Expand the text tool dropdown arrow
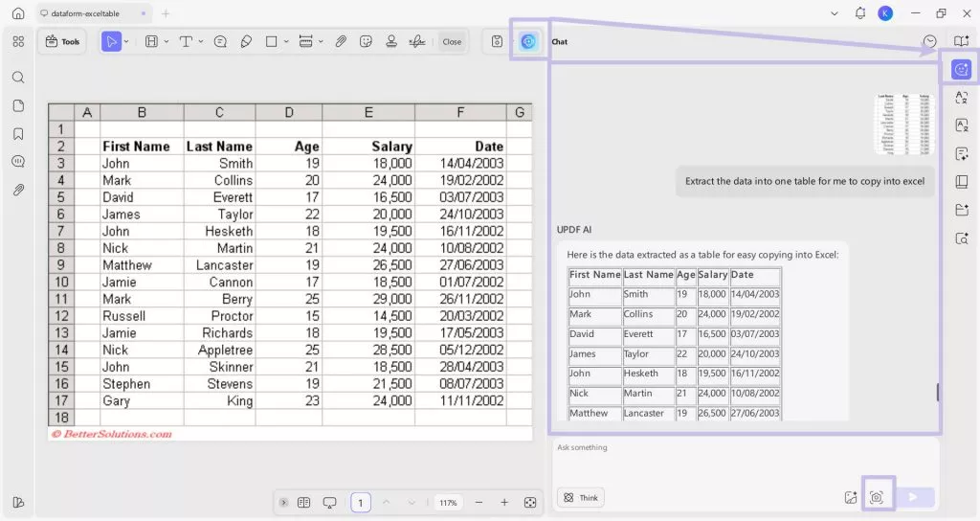The width and height of the screenshot is (980, 521). [201, 41]
